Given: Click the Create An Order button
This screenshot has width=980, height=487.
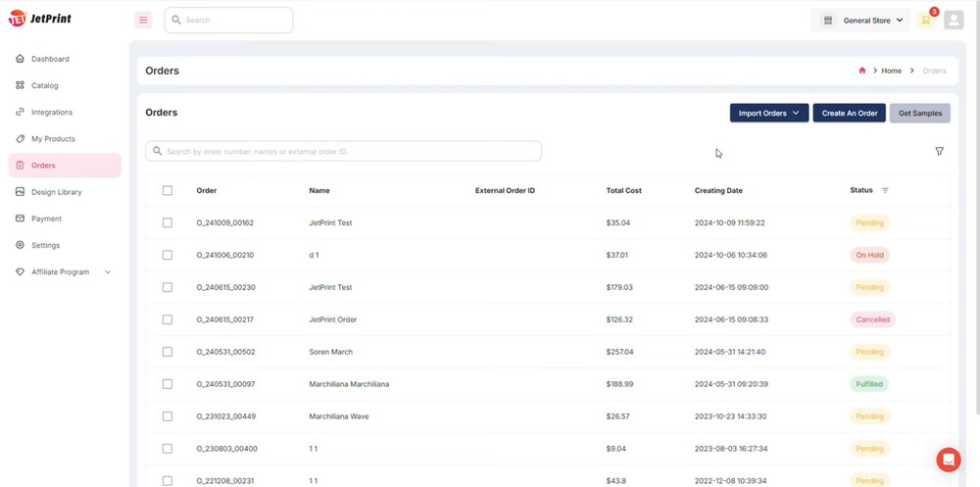Looking at the screenshot, I should tap(849, 113).
